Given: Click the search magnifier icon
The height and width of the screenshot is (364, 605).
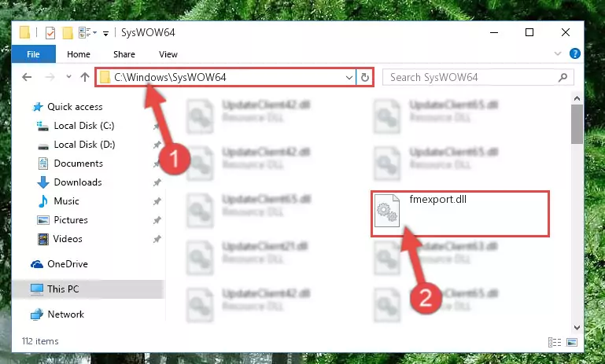Looking at the screenshot, I should [563, 78].
